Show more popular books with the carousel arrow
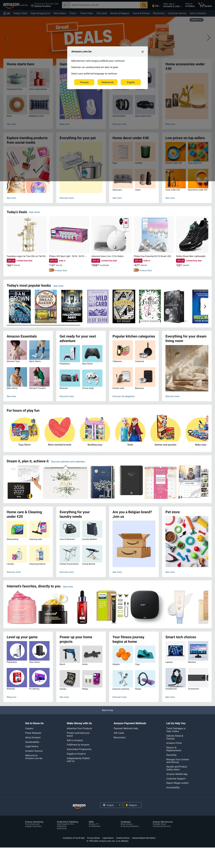 tap(205, 307)
